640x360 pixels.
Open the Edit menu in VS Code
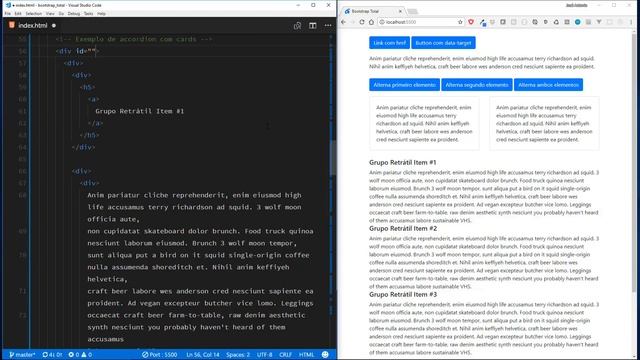pyautogui.click(x=18, y=13)
